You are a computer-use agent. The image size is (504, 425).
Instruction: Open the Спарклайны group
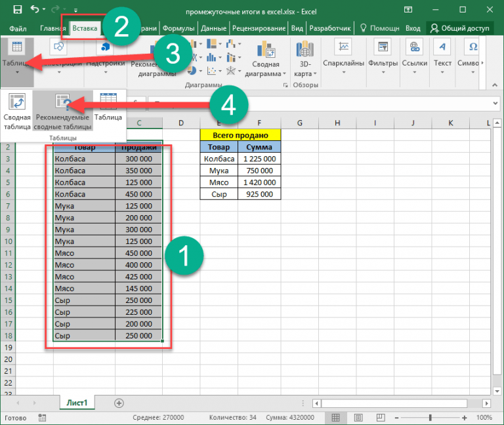(x=343, y=58)
